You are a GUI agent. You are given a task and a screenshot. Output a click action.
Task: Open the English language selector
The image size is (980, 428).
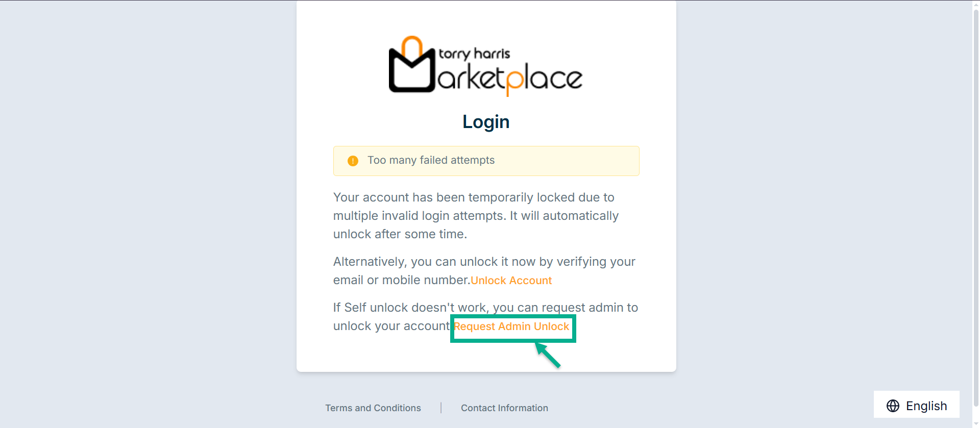916,405
